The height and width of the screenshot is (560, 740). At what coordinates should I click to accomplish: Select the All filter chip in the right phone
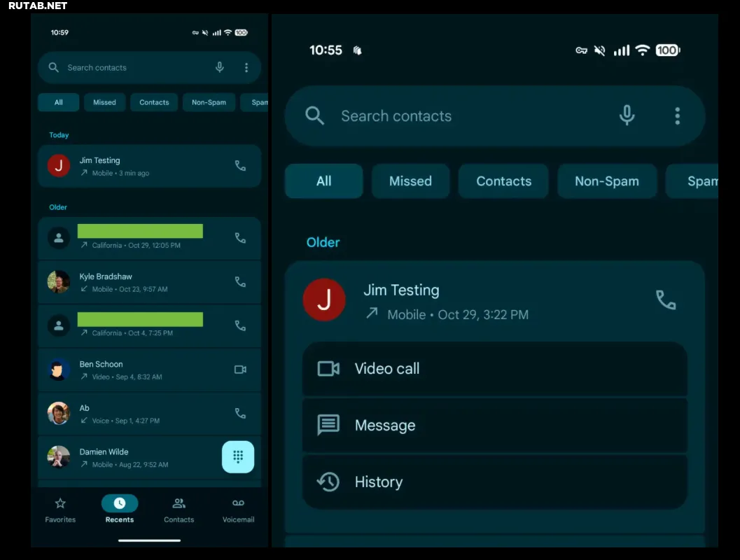pos(323,181)
